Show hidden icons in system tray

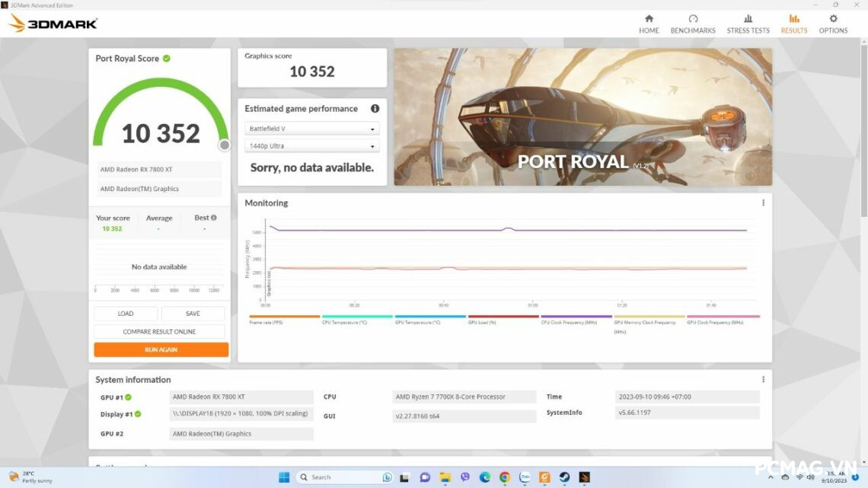[x=769, y=477]
